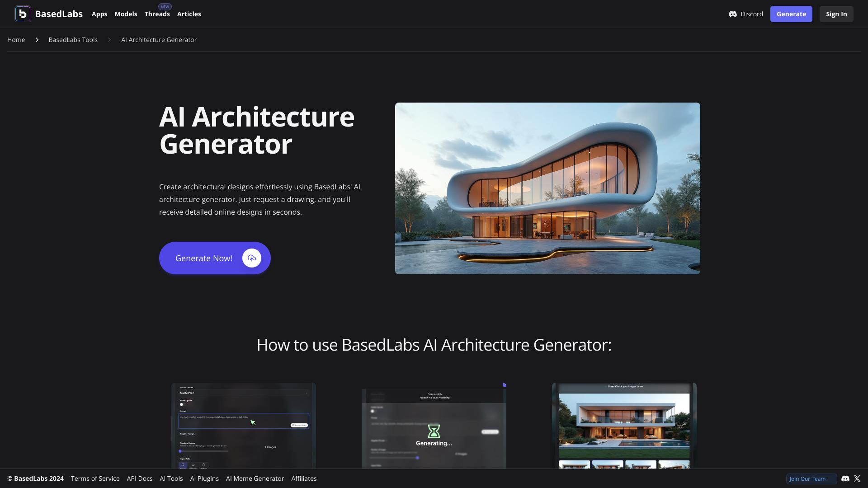Screen dimensions: 868x488
Task: Go to BasedLabs Tools breadcrumb
Action: 73,40
